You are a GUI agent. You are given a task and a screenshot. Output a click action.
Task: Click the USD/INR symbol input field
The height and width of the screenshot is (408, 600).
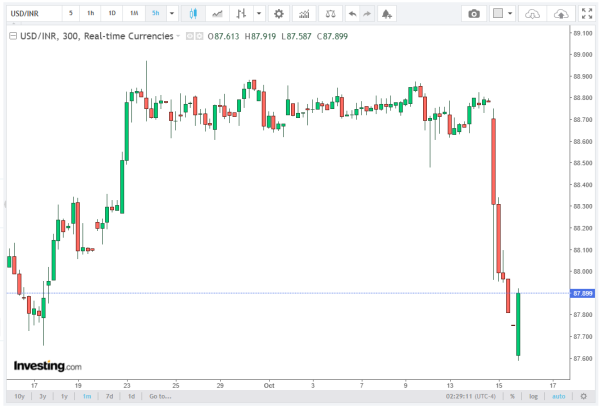(x=30, y=13)
